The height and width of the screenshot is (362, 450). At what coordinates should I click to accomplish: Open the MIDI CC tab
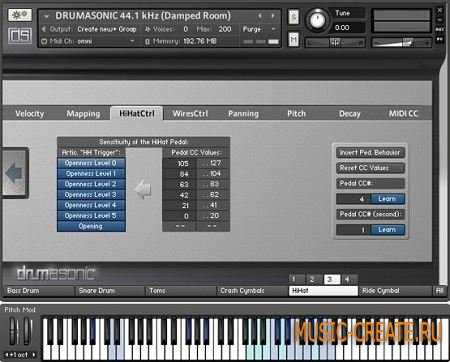[x=403, y=114]
